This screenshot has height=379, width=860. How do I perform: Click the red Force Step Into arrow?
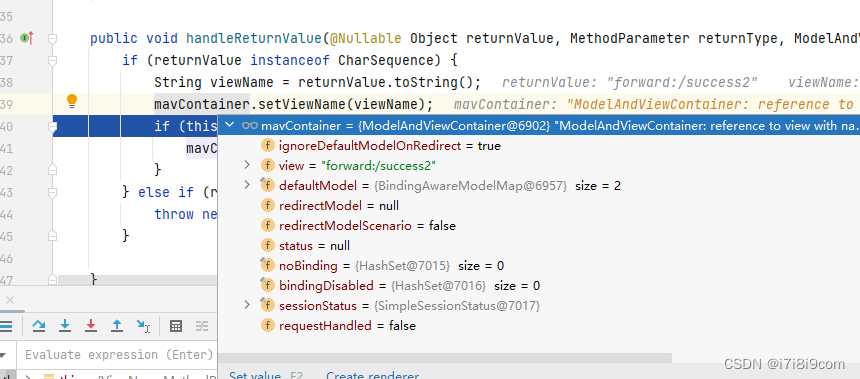91,326
